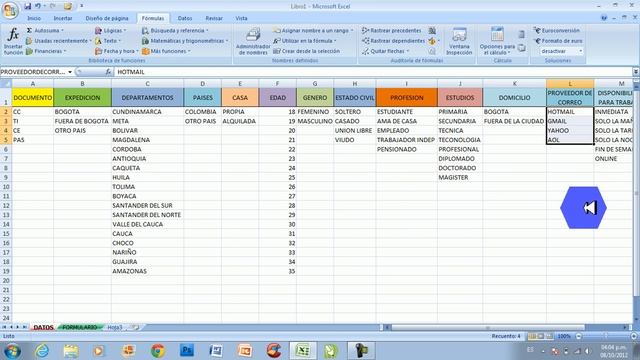Click the calculate sheet icon in Cálculo
The height and width of the screenshot is (360, 640).
pos(521,48)
